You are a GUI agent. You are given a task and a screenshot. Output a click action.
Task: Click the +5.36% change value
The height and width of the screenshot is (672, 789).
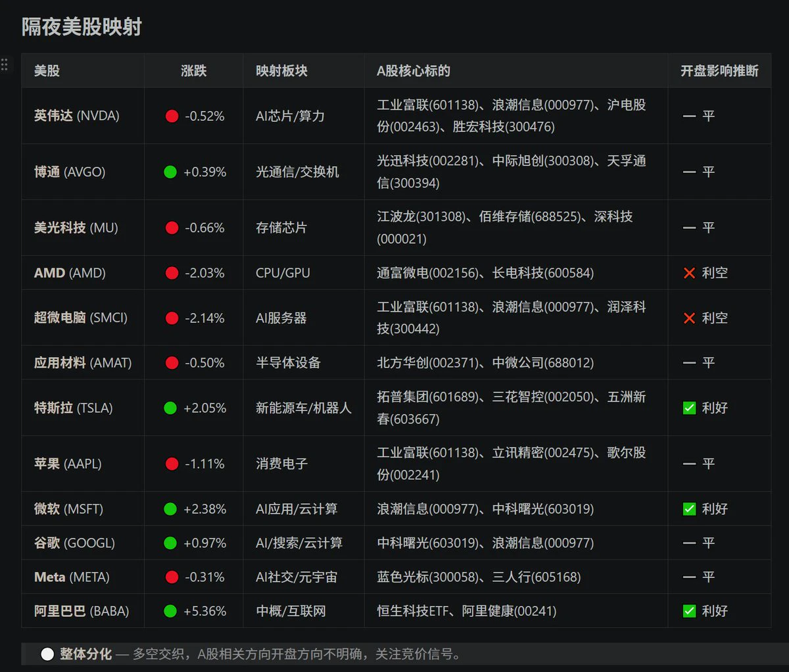205,612
